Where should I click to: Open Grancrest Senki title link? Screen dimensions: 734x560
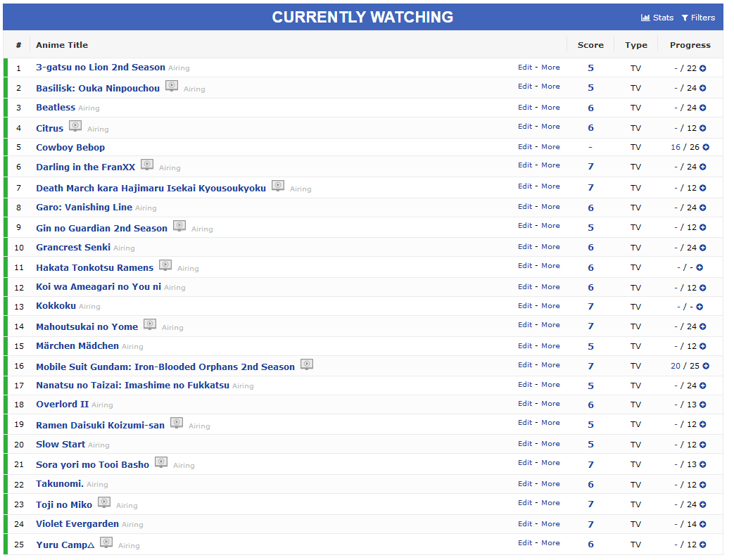[x=73, y=247]
